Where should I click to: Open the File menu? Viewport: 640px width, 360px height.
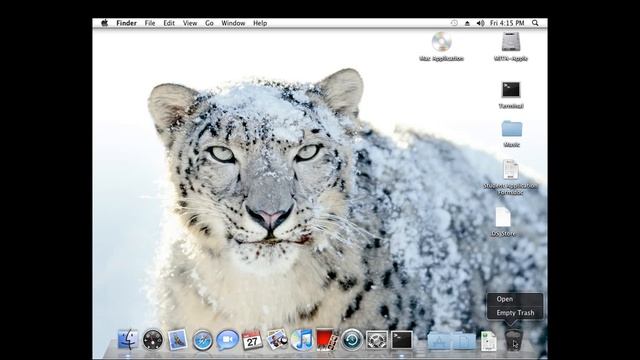pos(150,23)
